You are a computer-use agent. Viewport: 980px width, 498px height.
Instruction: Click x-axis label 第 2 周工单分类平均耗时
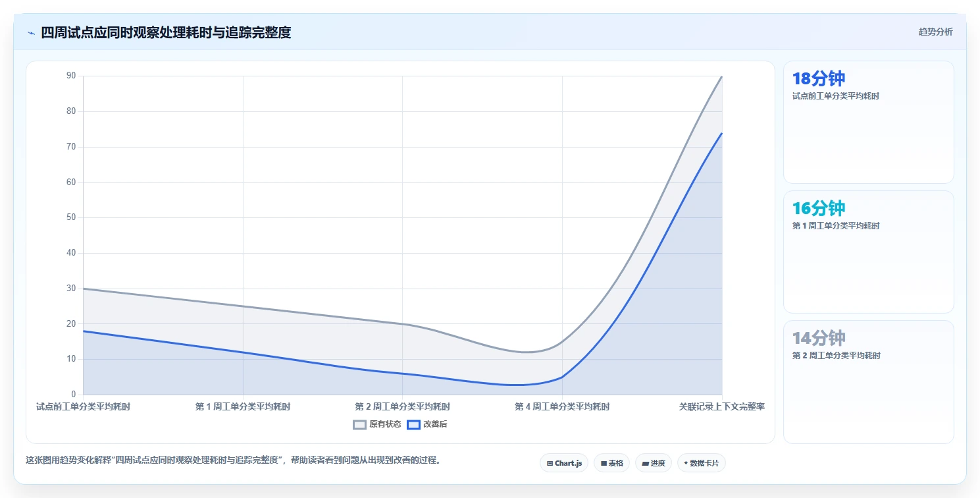pos(402,406)
